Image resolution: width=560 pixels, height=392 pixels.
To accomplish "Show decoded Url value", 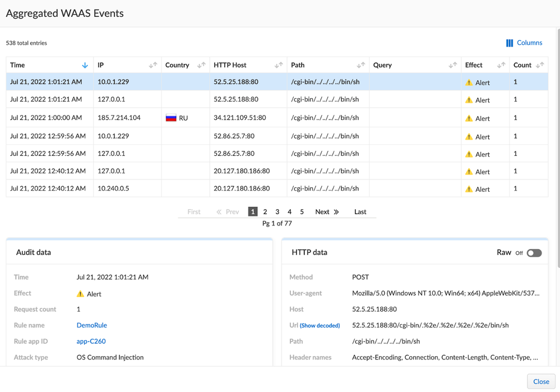I will click(320, 326).
